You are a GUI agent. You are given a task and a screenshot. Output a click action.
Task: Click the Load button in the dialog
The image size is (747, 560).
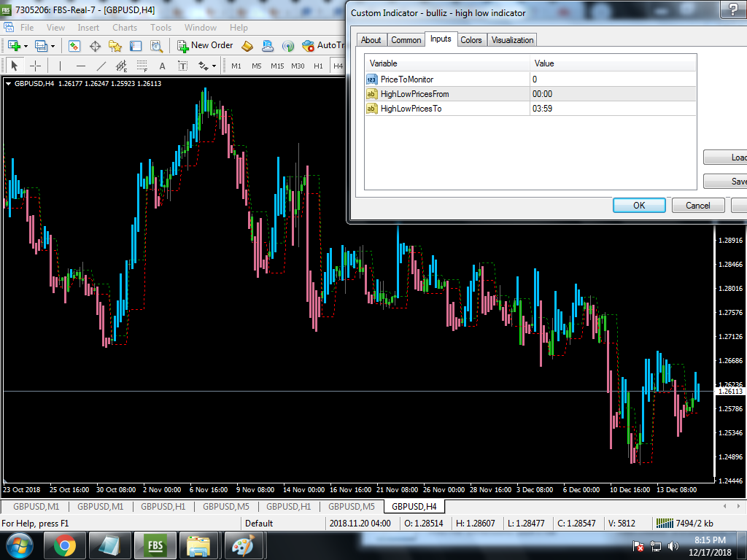pos(725,157)
